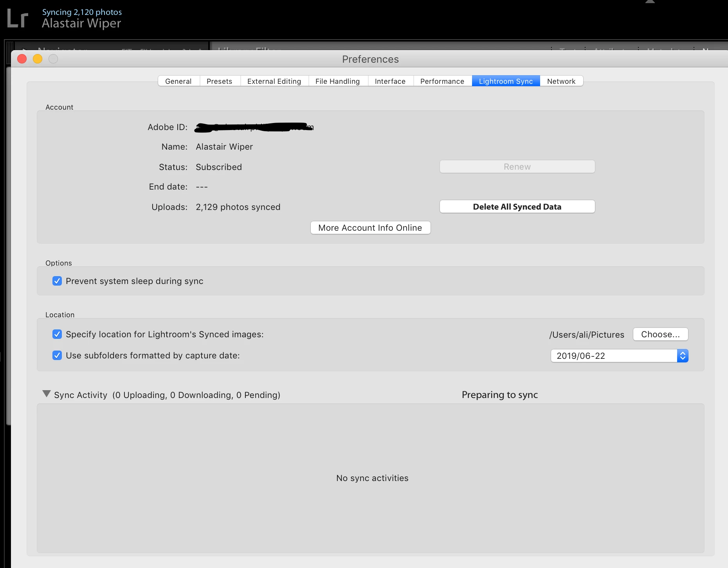This screenshot has width=728, height=568.
Task: Click the 2,129 photos synced text
Action: (x=238, y=207)
